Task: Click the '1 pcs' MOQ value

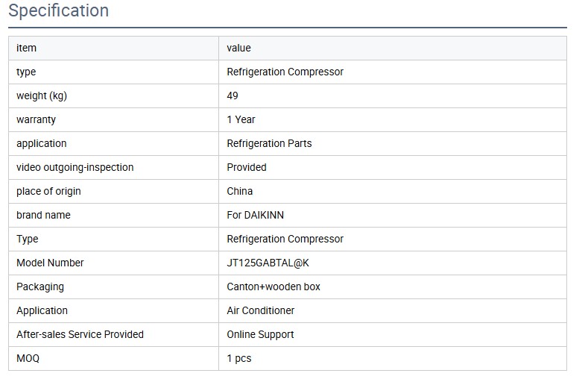Action: (239, 358)
